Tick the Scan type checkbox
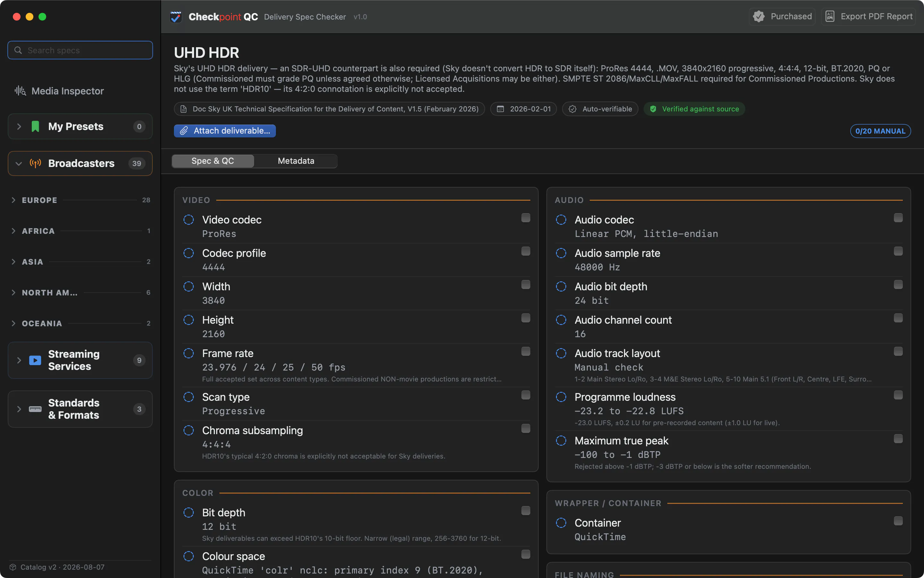Image resolution: width=924 pixels, height=578 pixels. (526, 395)
